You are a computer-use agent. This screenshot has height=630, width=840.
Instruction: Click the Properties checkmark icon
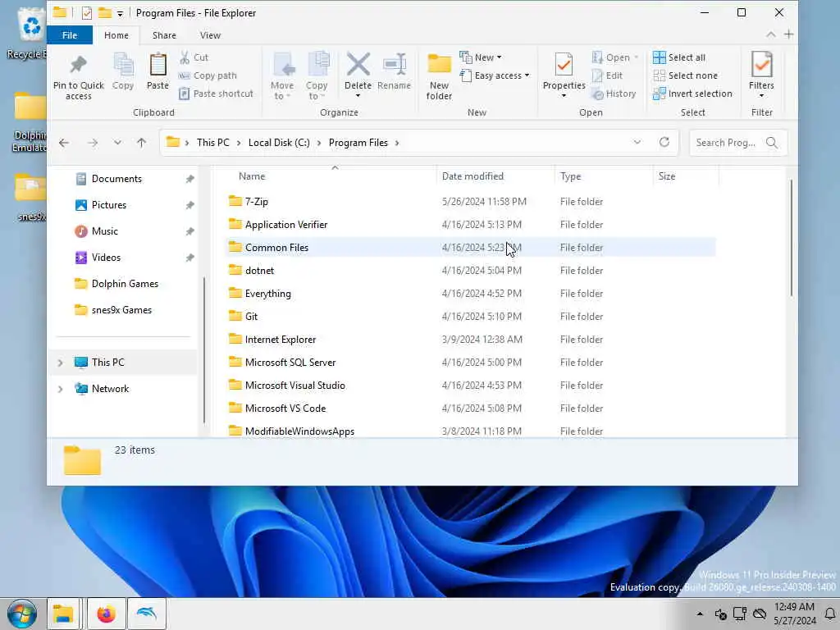pyautogui.click(x=564, y=64)
